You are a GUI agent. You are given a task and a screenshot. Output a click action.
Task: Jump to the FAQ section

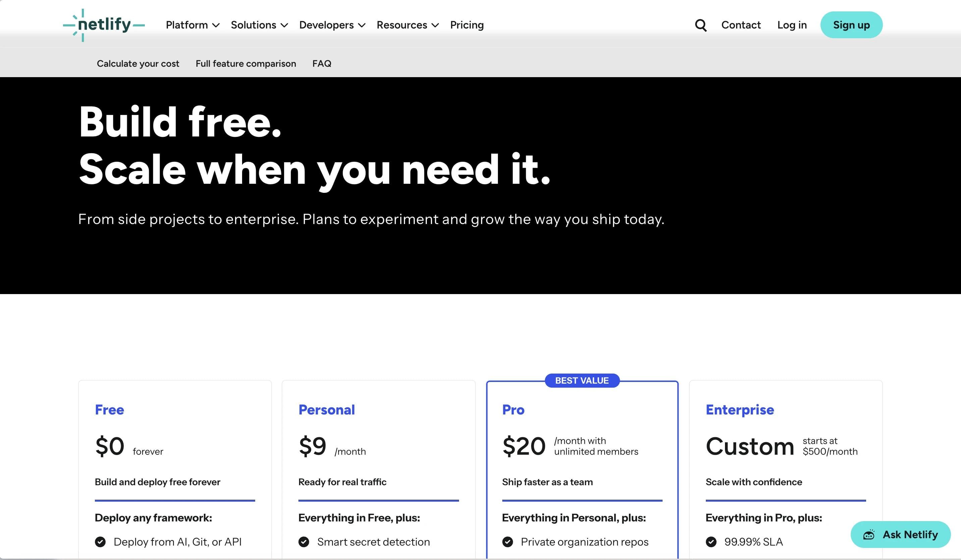tap(322, 63)
